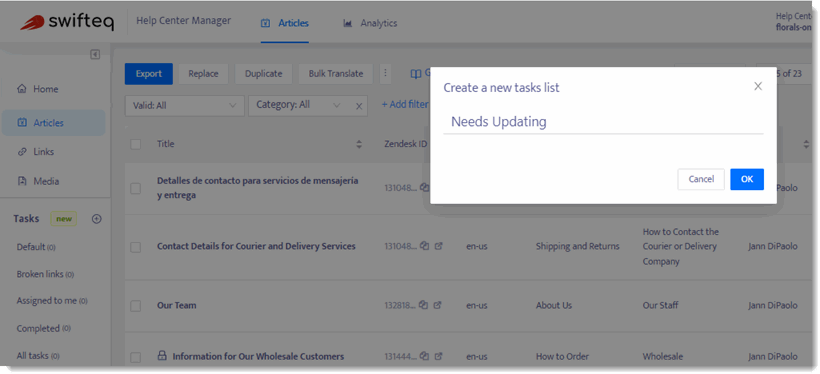Click the Duplicate button
The image size is (820, 374).
point(264,74)
